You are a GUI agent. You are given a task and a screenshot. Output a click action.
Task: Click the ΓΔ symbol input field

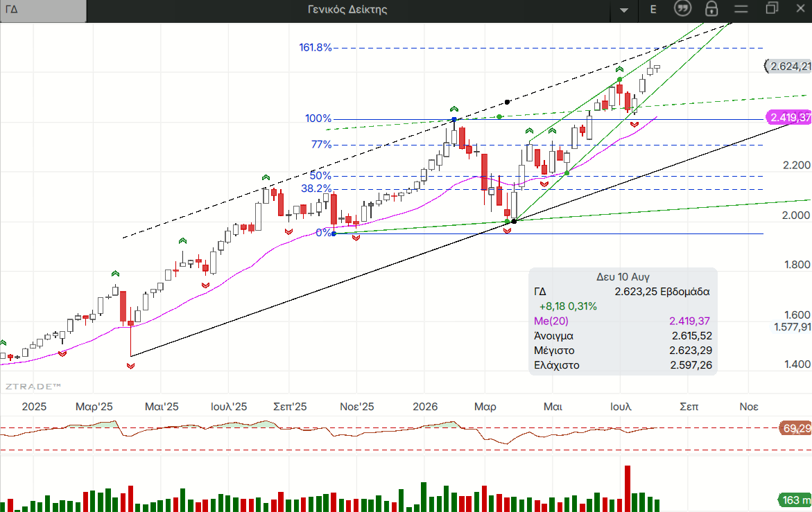(x=43, y=10)
